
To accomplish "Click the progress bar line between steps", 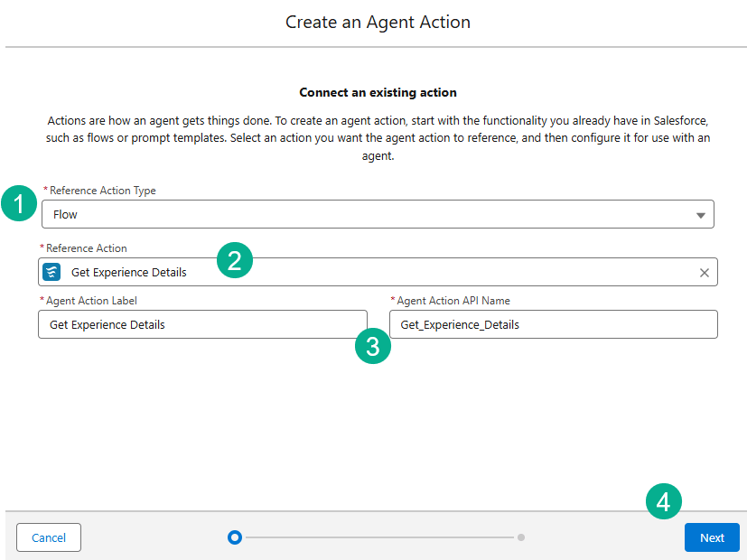I will tap(379, 537).
